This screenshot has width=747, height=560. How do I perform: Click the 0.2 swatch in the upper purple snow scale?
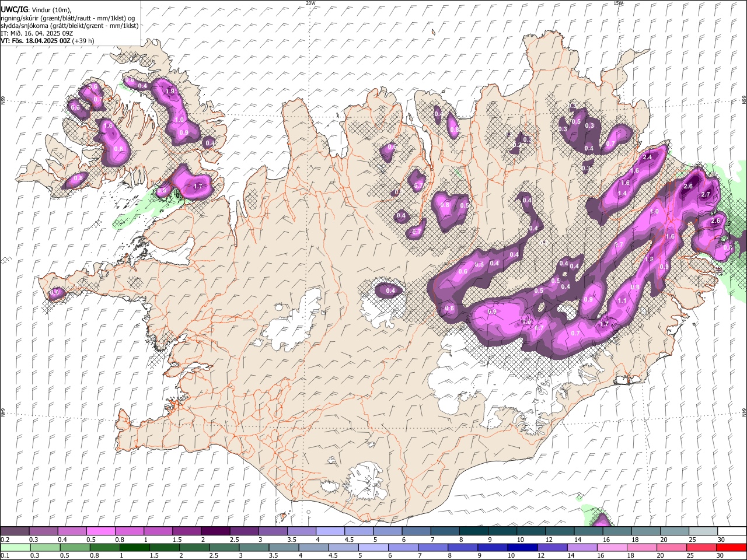tap(15, 531)
